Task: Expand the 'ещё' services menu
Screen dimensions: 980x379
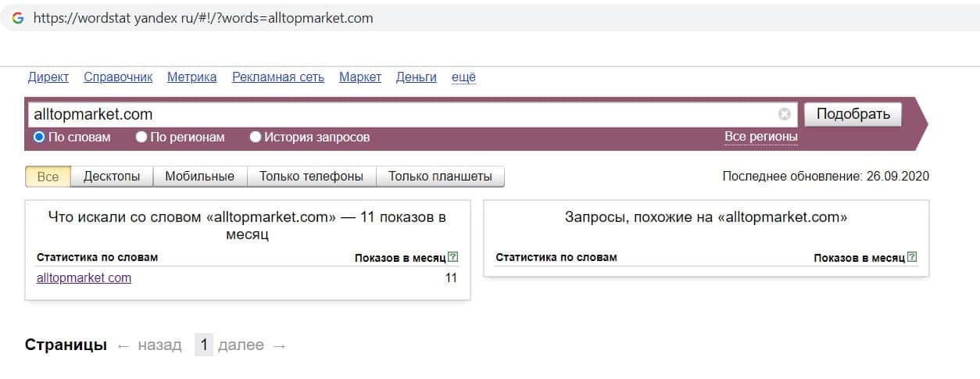Action: (x=463, y=77)
